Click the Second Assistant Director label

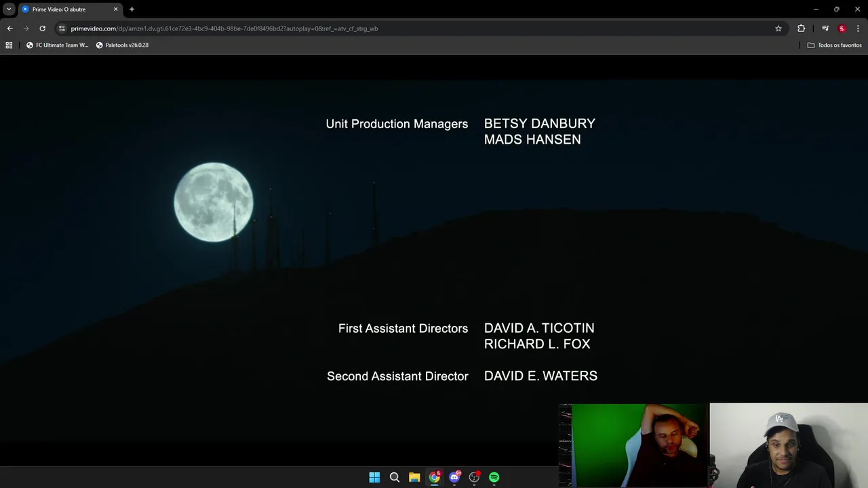click(397, 376)
